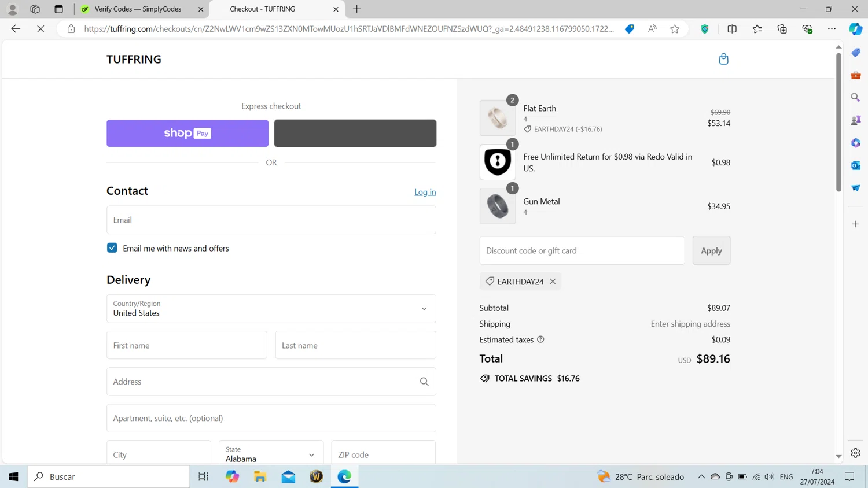Open the browser profile icon
Screen dimensions: 868x488
click(x=12, y=9)
